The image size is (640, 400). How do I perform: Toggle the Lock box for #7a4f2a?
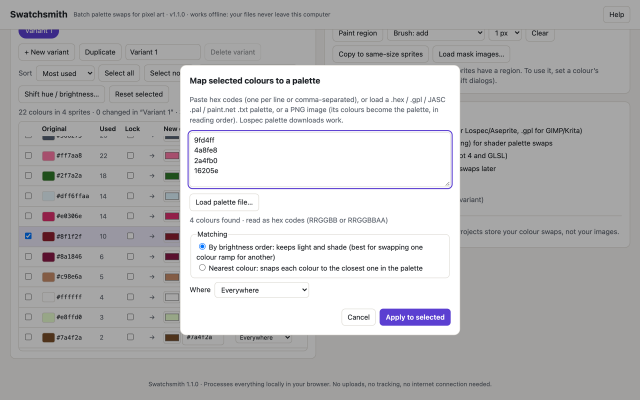tap(130, 337)
